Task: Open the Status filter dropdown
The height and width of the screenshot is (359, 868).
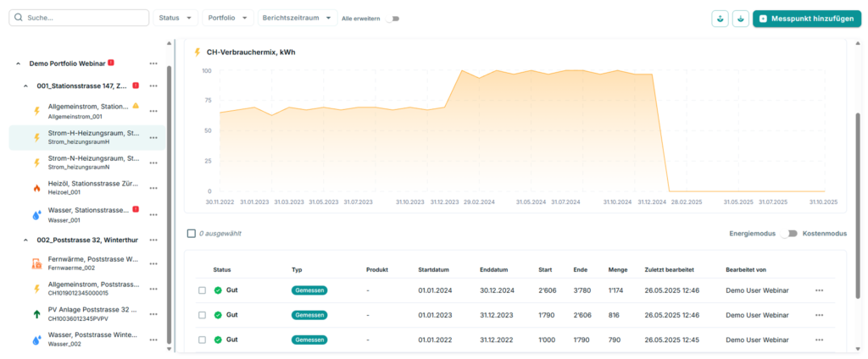Action: (175, 18)
